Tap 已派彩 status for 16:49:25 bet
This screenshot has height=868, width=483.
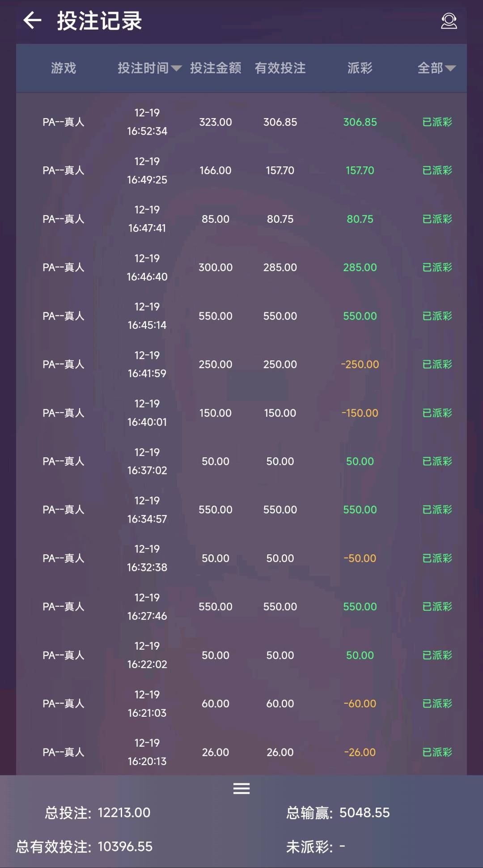point(437,170)
